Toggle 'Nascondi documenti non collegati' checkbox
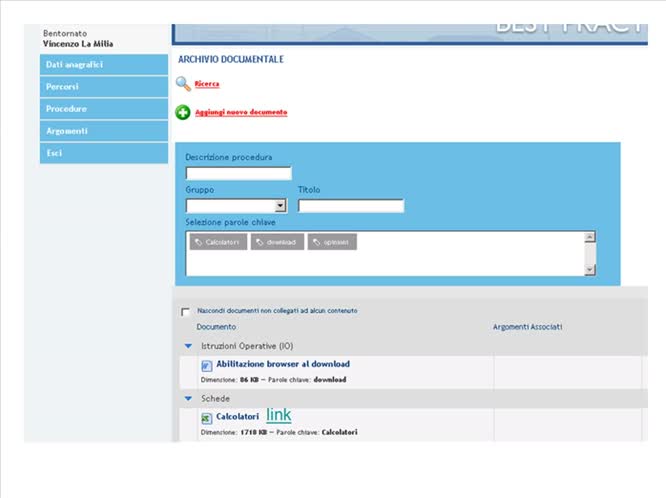 pos(186,312)
